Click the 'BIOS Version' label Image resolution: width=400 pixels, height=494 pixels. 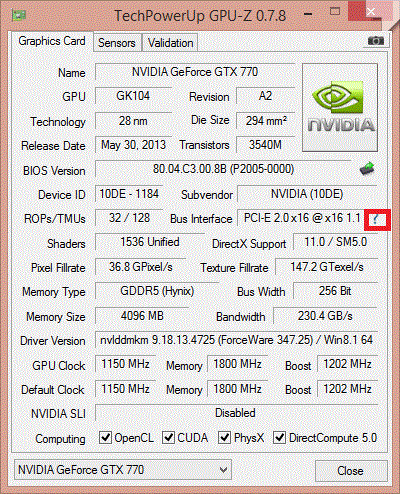coord(54,171)
